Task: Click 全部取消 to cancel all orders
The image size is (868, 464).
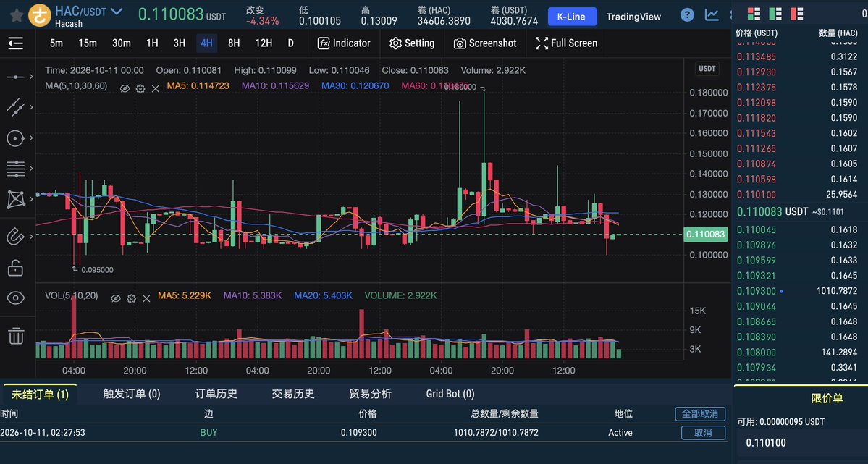Action: 700,413
